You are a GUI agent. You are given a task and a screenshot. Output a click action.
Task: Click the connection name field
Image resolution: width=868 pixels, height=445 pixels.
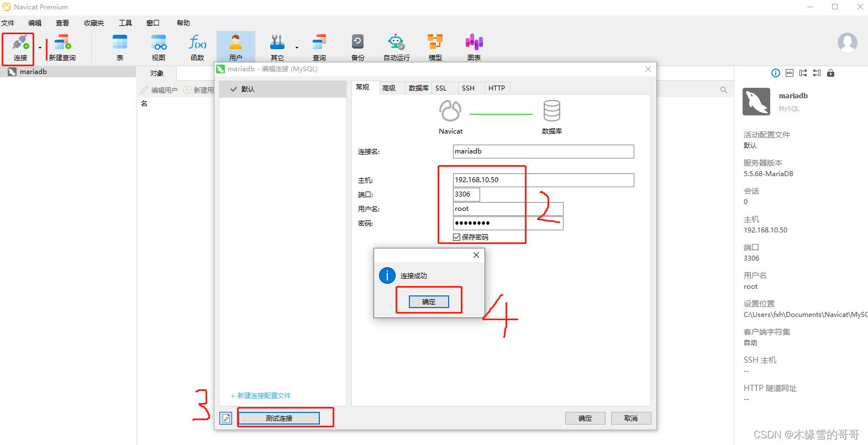[544, 151]
